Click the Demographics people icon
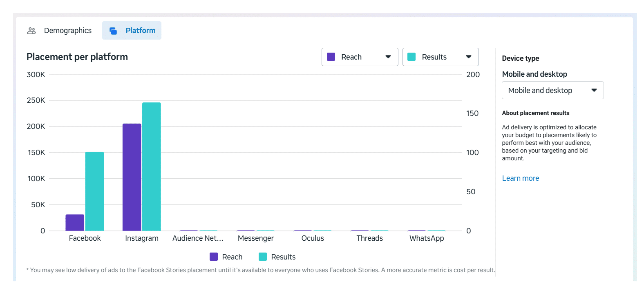644x306 pixels. coord(31,31)
